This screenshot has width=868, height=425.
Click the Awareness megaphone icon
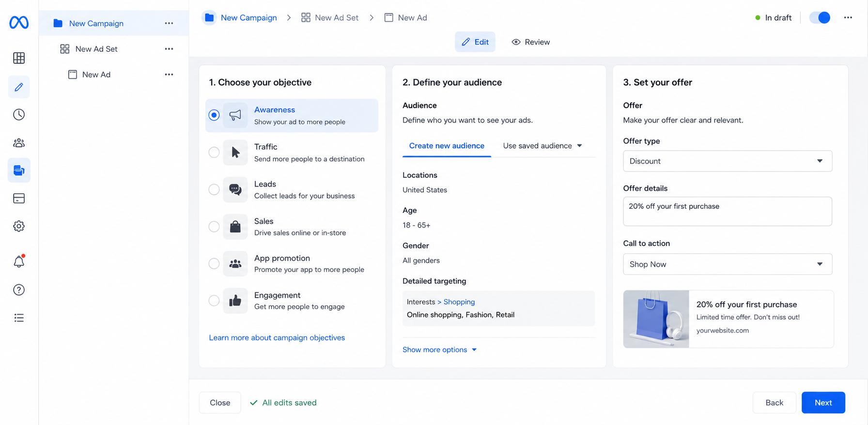pos(235,115)
